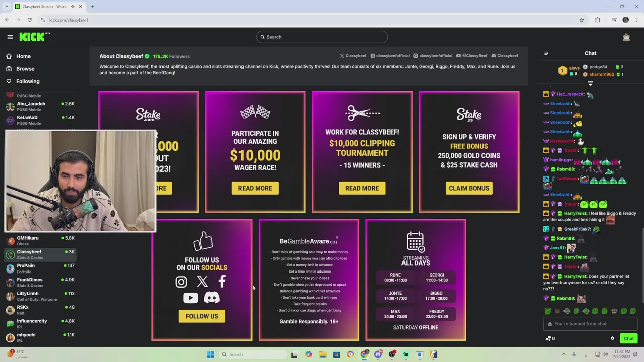Click CLAIM BONUS on Stake.us panel
644x362 pixels.
pyautogui.click(x=469, y=188)
